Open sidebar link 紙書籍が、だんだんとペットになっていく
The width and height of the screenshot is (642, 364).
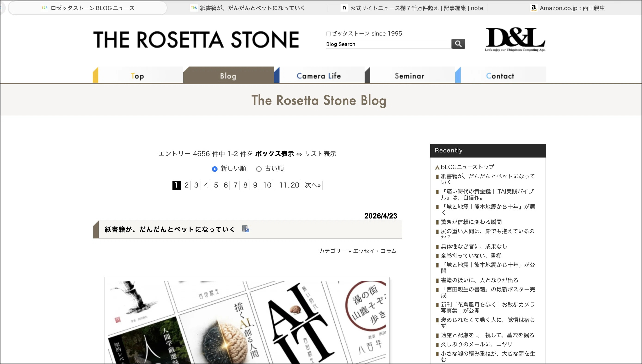(x=488, y=179)
